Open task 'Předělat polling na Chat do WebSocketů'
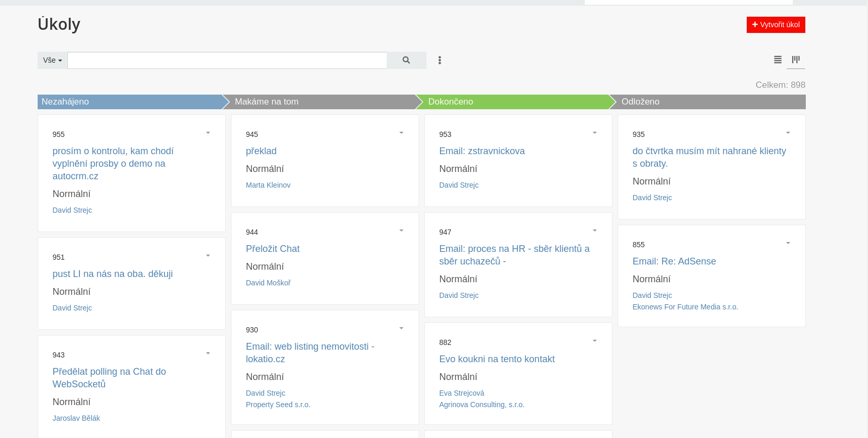The image size is (868, 438). [109, 378]
